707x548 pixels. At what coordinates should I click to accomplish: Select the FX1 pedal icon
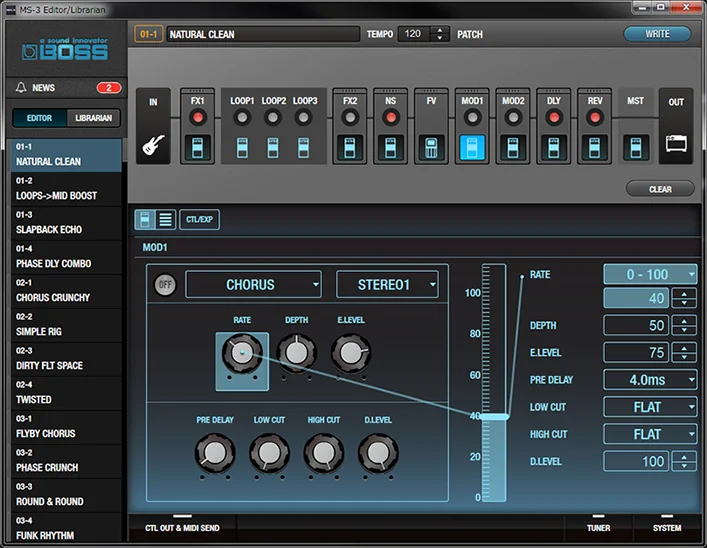[198, 149]
